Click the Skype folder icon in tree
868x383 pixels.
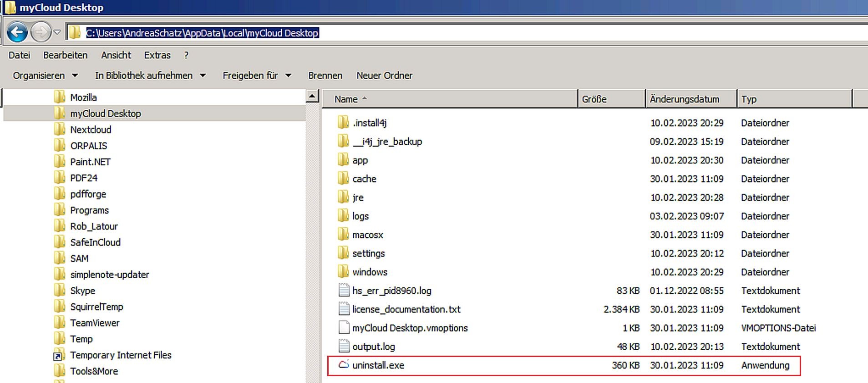coord(59,291)
